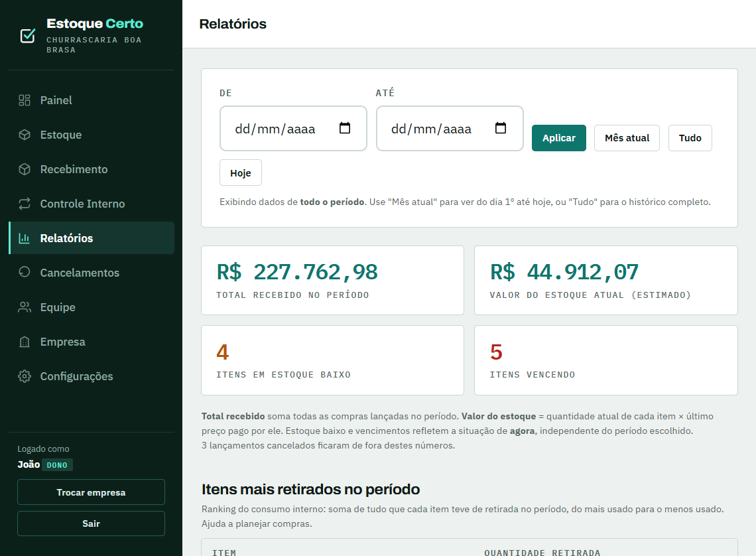Click the R$ 227.762,98 value
Image resolution: width=756 pixels, height=556 pixels.
coord(297,272)
